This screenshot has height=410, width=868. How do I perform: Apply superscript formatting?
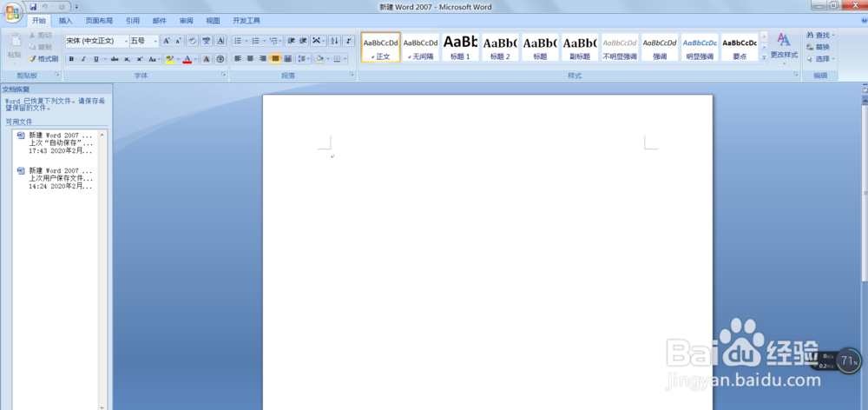[x=140, y=59]
